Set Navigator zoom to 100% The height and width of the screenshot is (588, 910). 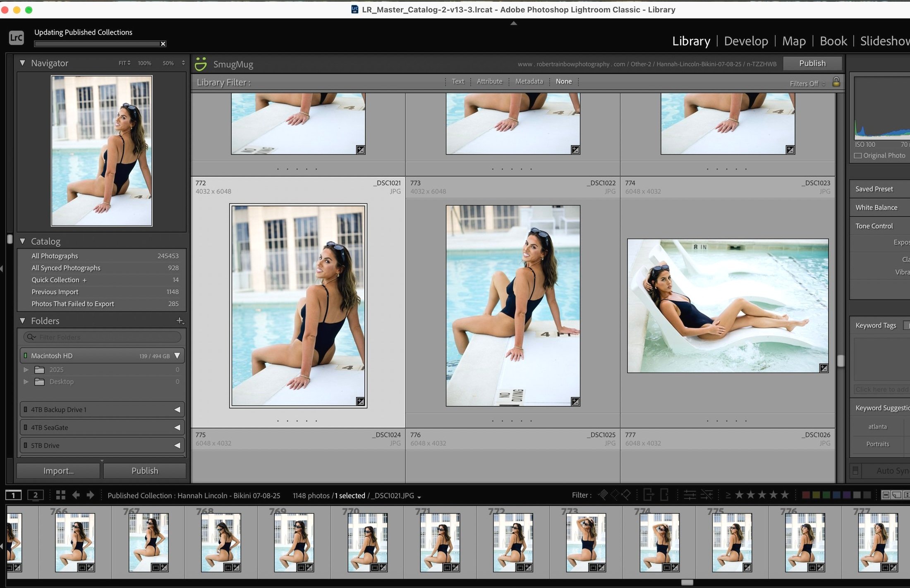tap(144, 63)
